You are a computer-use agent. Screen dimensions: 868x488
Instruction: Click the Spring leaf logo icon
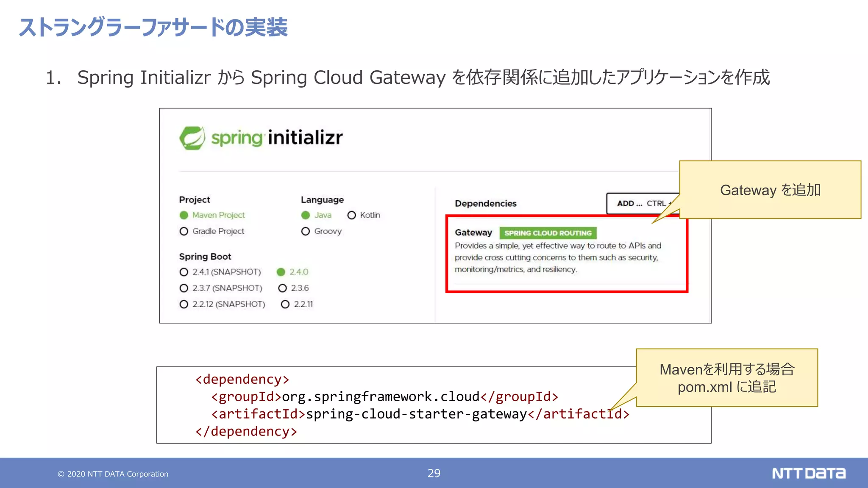192,138
